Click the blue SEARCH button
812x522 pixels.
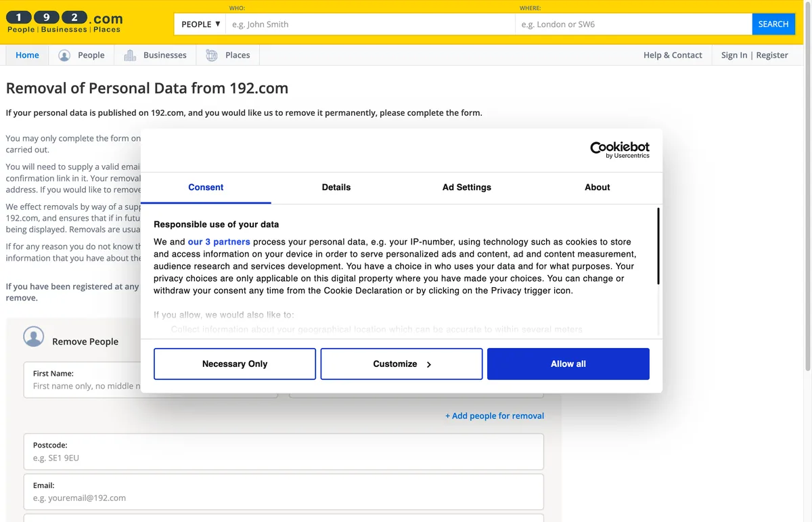coord(773,24)
